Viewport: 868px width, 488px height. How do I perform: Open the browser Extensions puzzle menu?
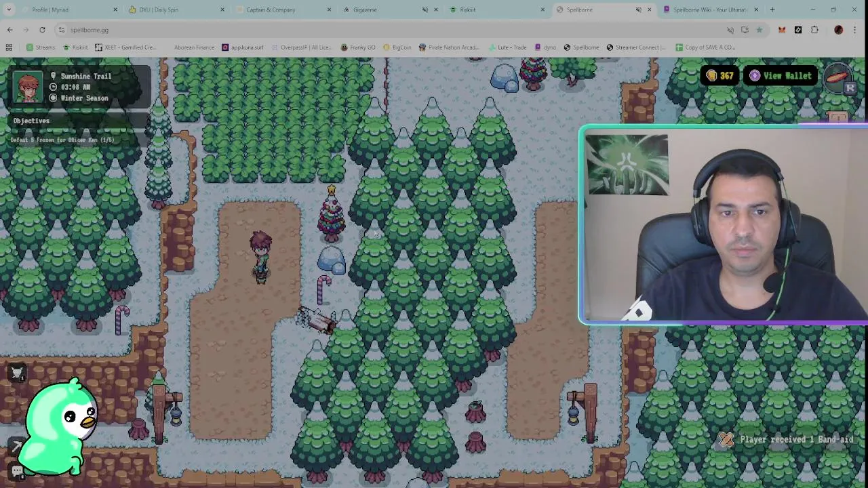(814, 30)
